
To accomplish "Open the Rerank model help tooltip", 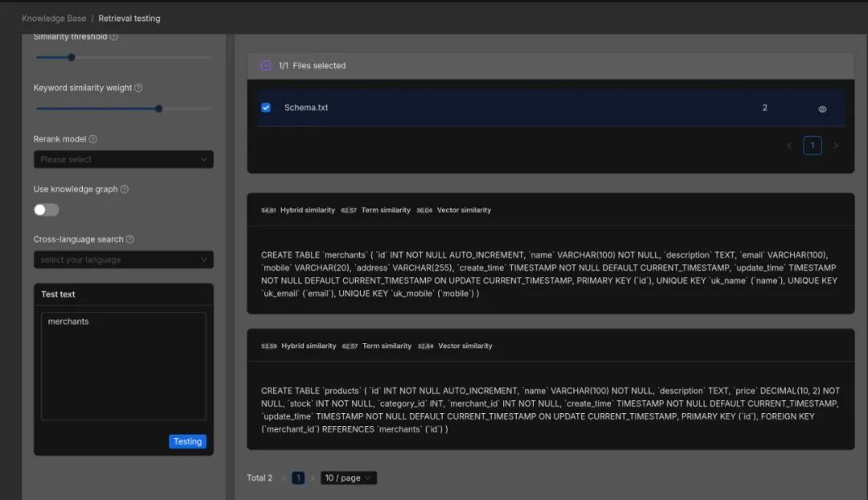I will [x=92, y=138].
